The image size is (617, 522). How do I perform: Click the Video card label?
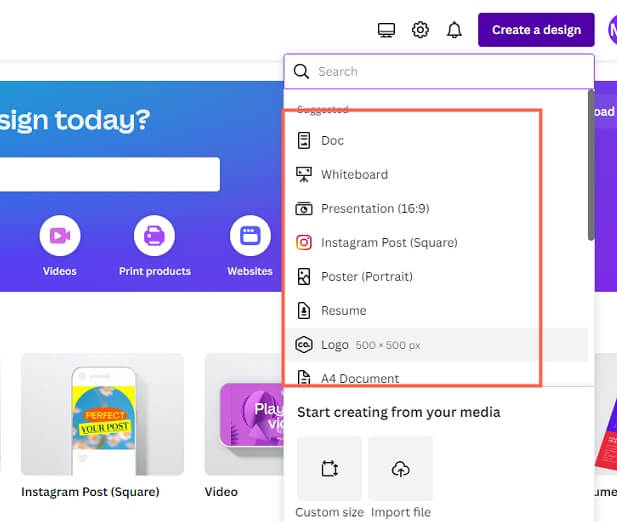point(221,492)
